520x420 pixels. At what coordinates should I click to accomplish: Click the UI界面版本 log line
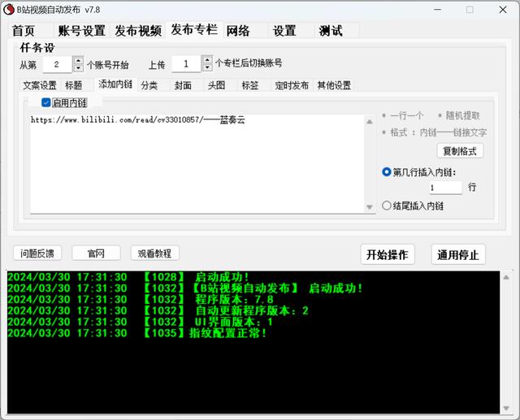click(140, 322)
